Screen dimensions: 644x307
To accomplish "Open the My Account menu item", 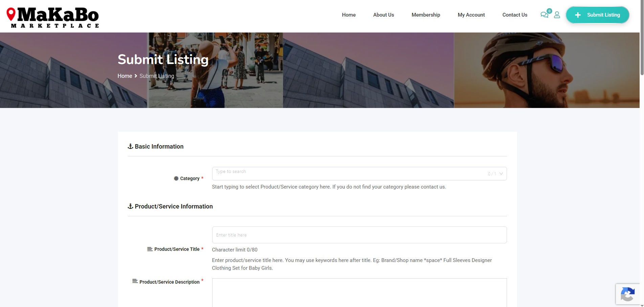I will coord(471,15).
